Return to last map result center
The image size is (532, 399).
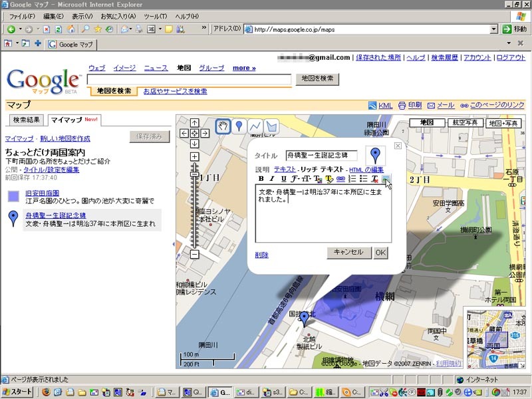tap(194, 133)
